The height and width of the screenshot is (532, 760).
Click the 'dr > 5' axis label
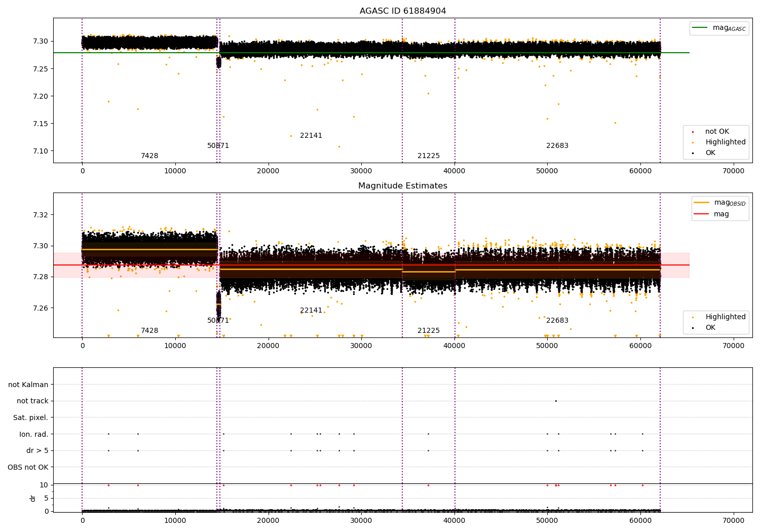pyautogui.click(x=37, y=450)
